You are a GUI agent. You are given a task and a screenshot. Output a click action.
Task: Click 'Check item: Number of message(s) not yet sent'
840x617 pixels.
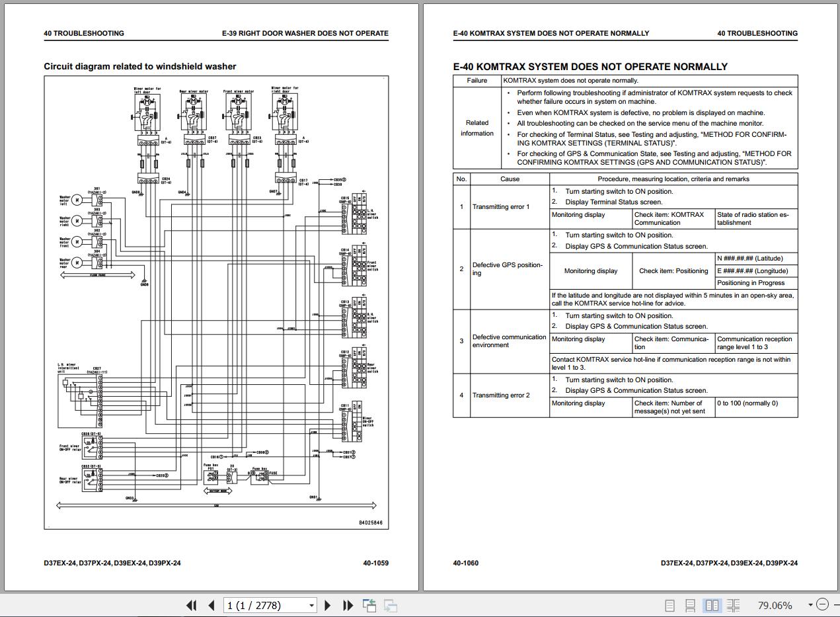673,407
